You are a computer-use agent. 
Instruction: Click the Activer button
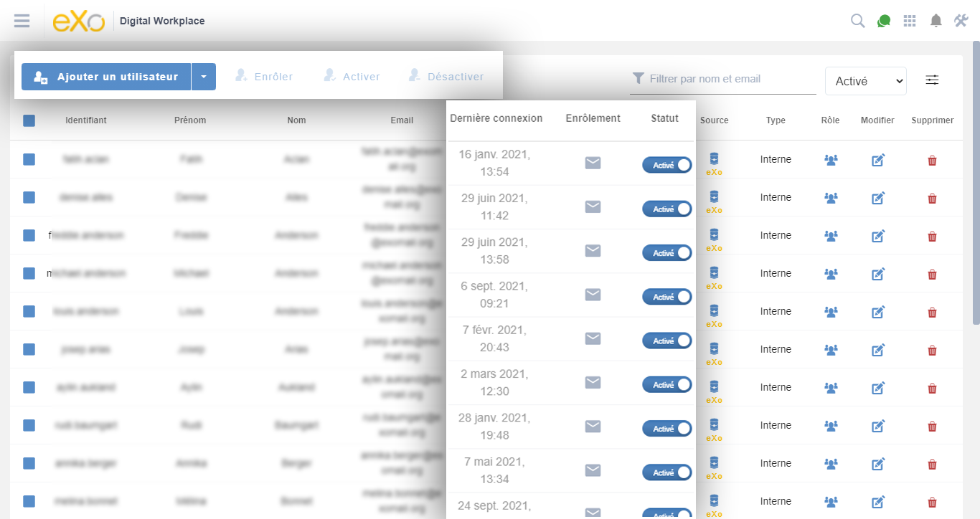point(352,76)
